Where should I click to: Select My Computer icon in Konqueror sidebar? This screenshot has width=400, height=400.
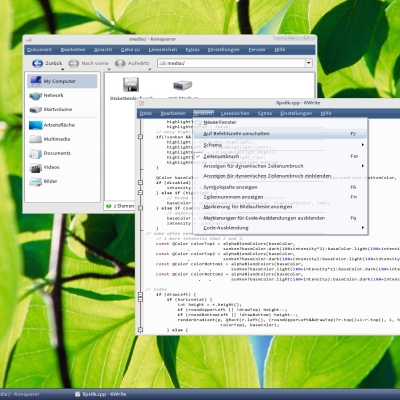[x=35, y=81]
